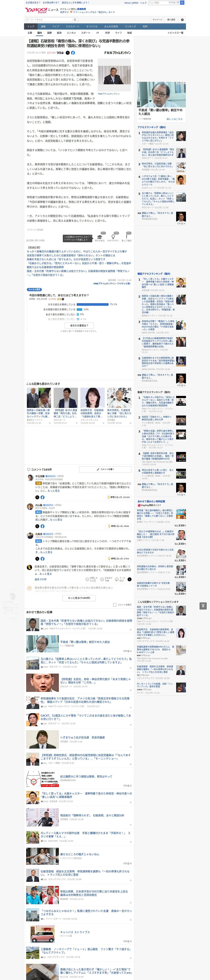Viewport: 210px width, 980px height.
Task: Click the search magnifier icon in the header
Action: [x=75, y=20]
